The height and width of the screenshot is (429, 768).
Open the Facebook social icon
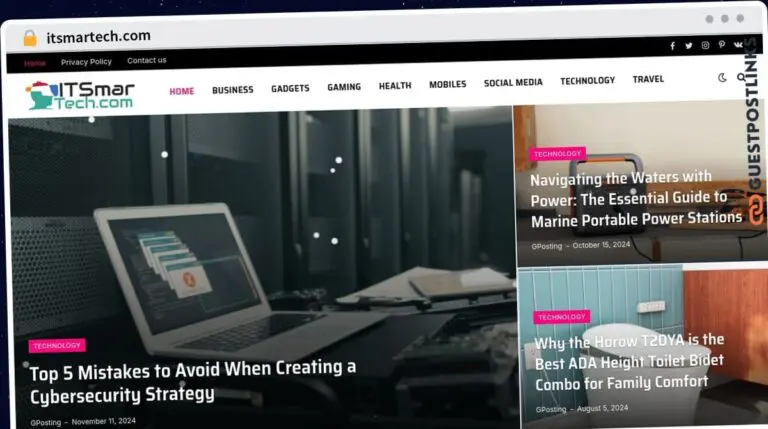pos(672,46)
